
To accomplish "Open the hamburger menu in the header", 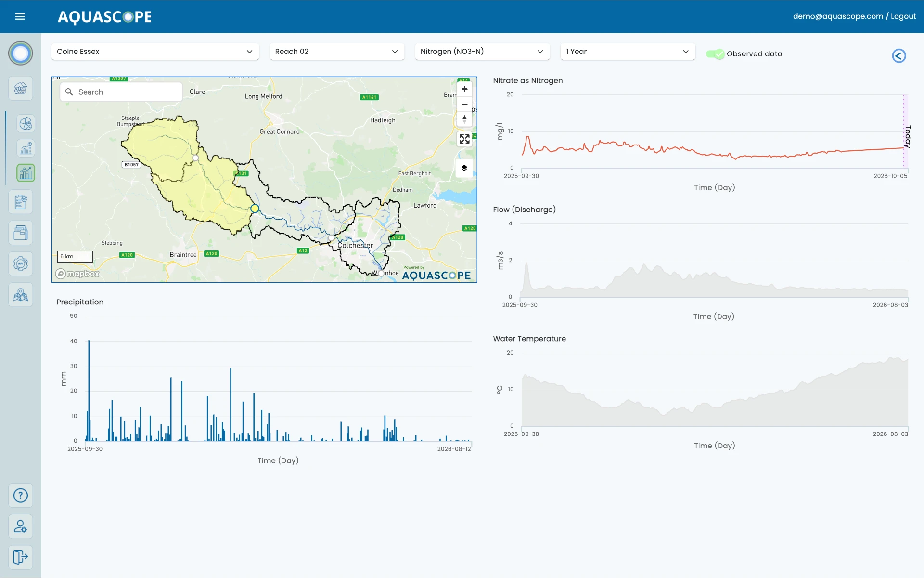I will 20,16.
